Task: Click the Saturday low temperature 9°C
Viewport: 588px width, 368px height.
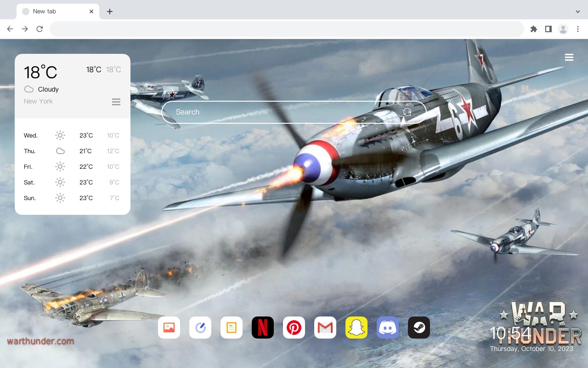Action: (x=114, y=182)
